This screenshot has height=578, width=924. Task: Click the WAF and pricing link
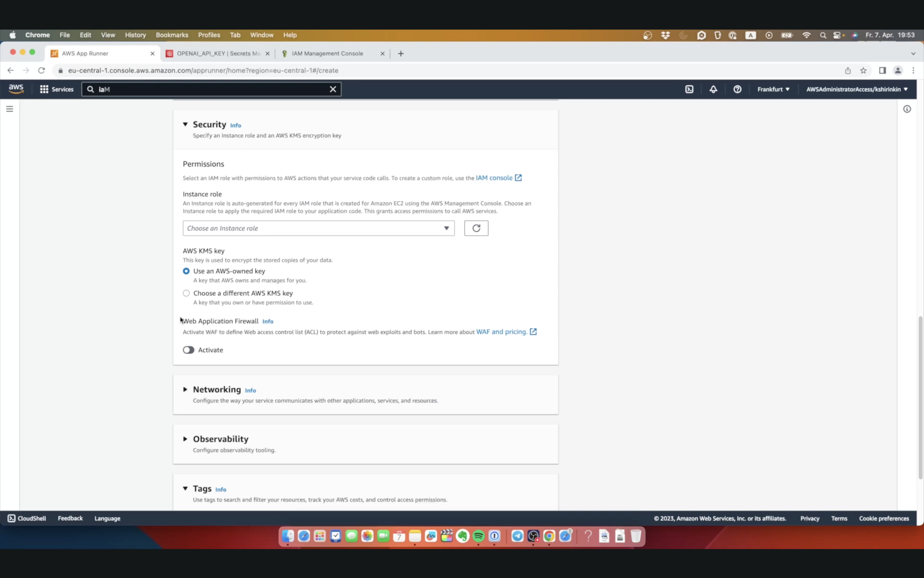pyautogui.click(x=502, y=332)
